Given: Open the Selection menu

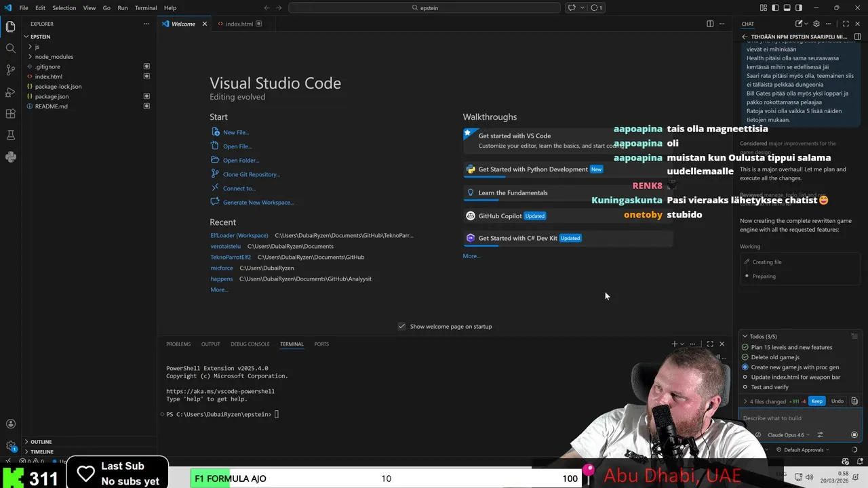Looking at the screenshot, I should coord(64,8).
